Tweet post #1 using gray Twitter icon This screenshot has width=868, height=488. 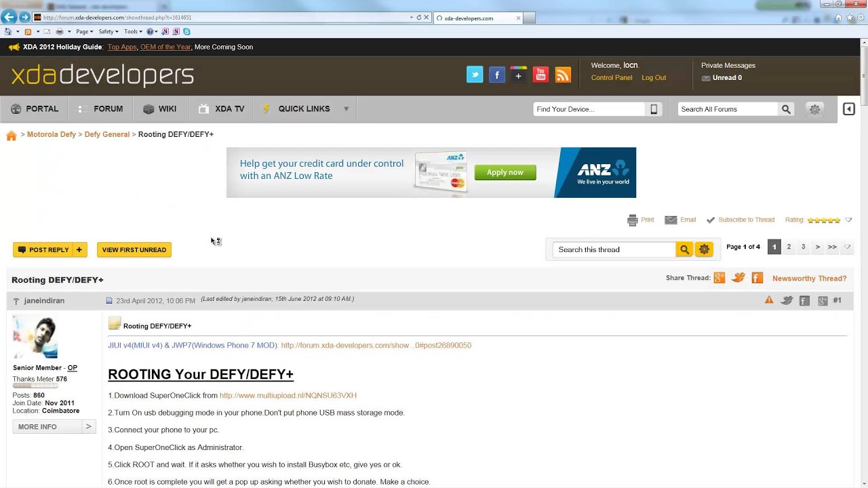[x=787, y=300]
